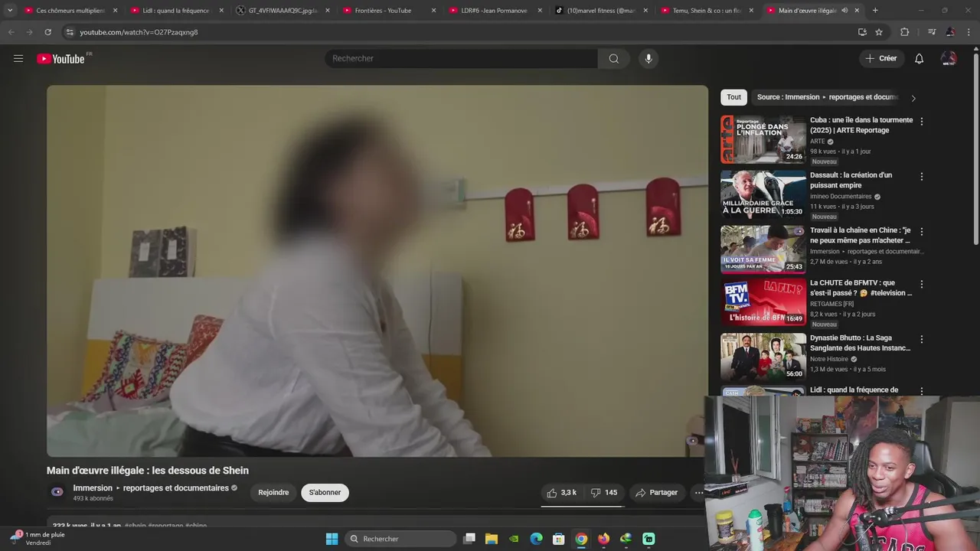Open the account avatar menu

coord(949,59)
